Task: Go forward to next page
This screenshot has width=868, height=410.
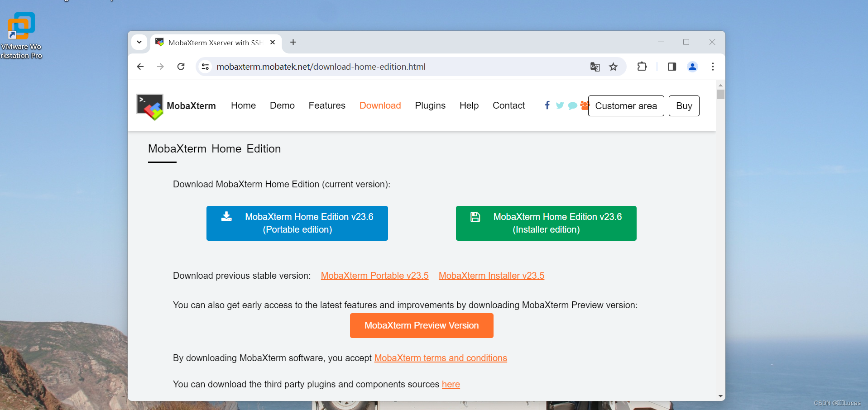Action: [160, 67]
